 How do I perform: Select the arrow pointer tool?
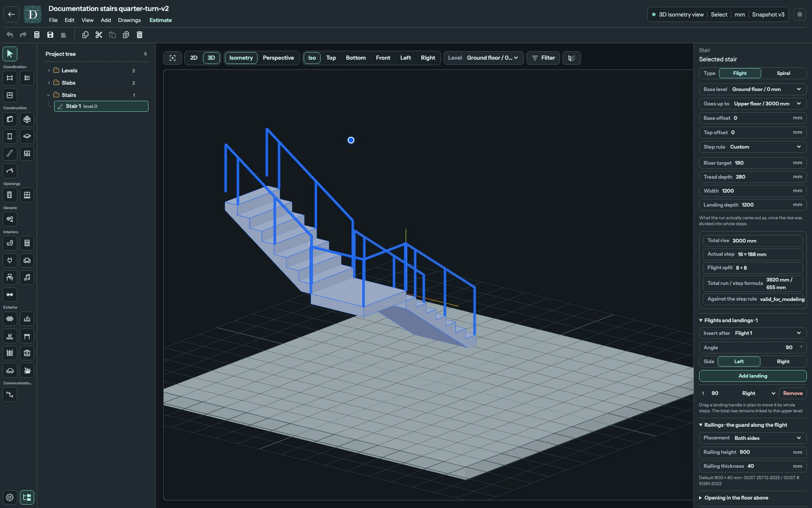(x=10, y=54)
